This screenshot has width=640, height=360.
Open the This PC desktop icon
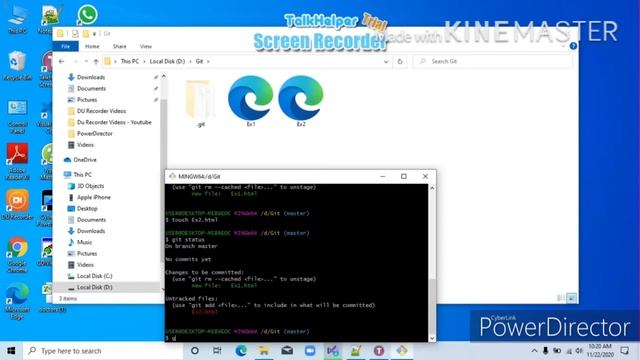point(17,19)
